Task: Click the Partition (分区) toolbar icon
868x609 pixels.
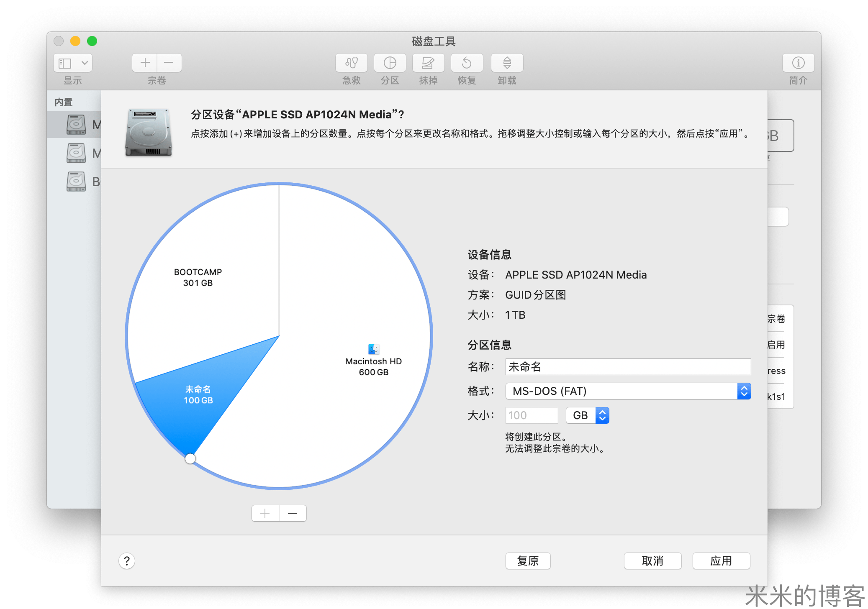Action: 390,63
